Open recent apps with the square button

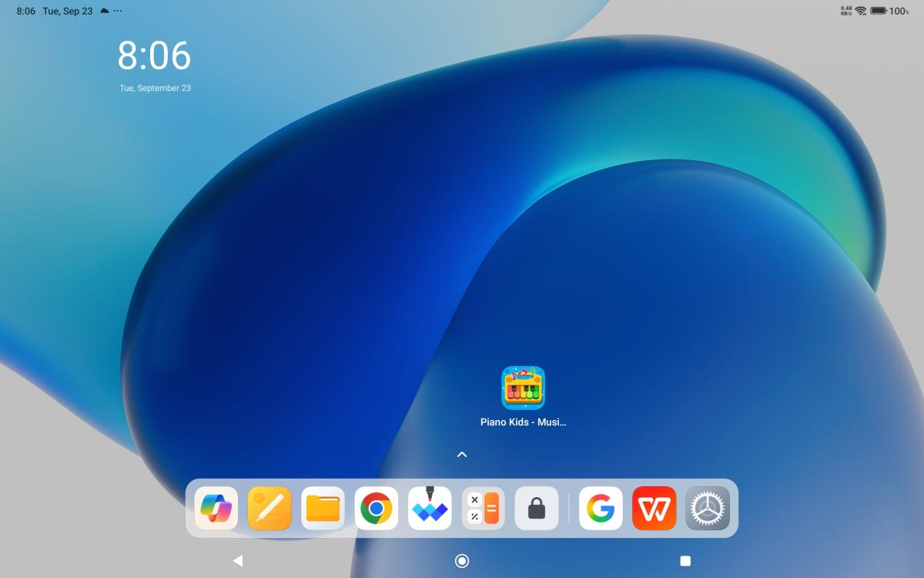685,561
